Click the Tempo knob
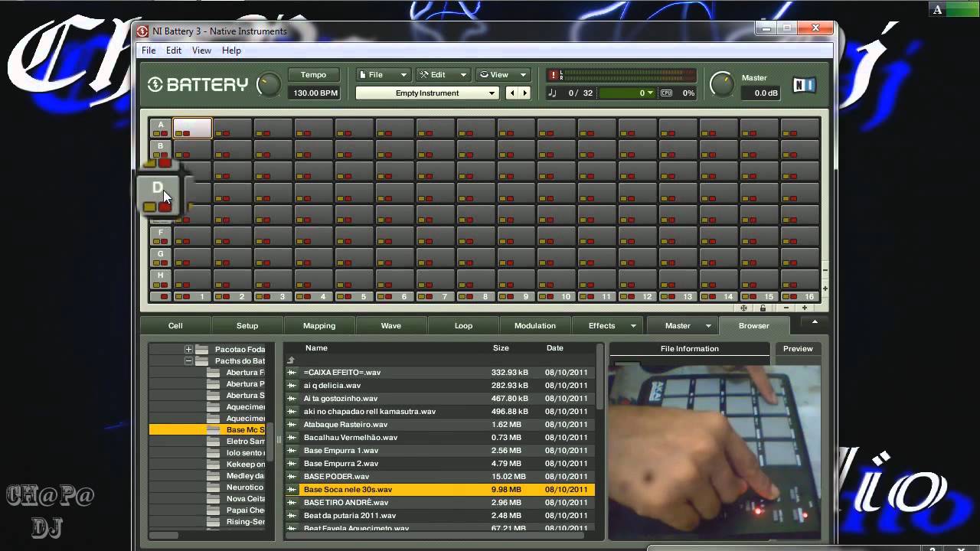980x551 pixels. point(269,84)
